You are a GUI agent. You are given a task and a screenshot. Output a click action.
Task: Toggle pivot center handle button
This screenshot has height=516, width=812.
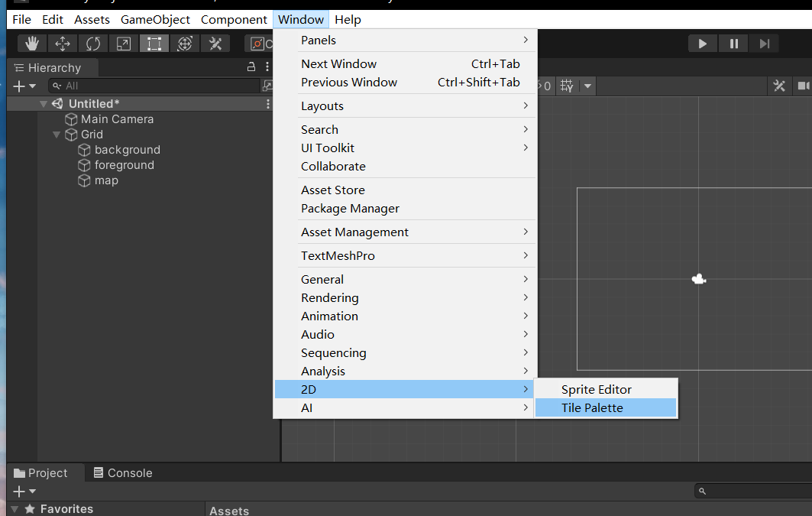coord(259,44)
